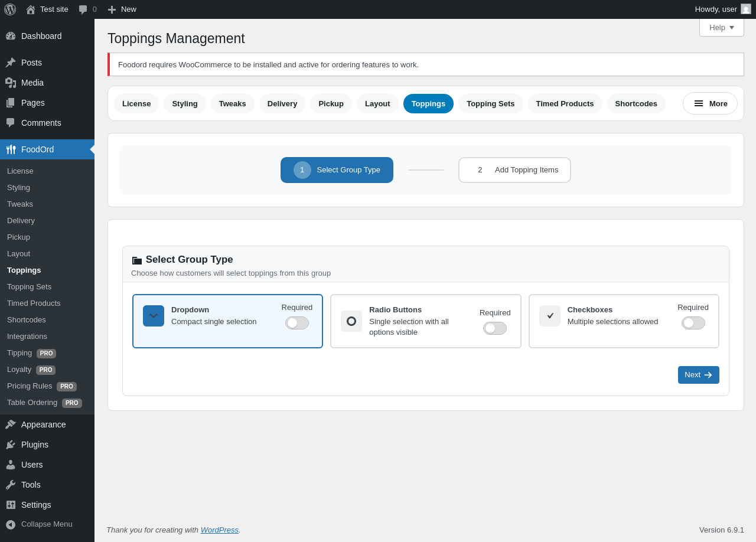This screenshot has height=542, width=756.
Task: Click the Dashboard gauge icon
Action: (11, 36)
